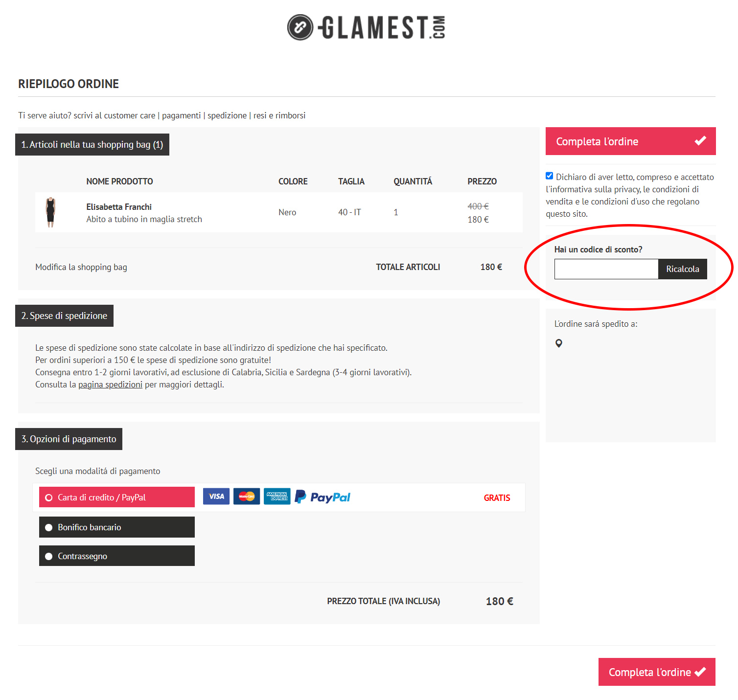
Task: Collapse the Opzioni di pagamento section
Action: click(x=69, y=439)
